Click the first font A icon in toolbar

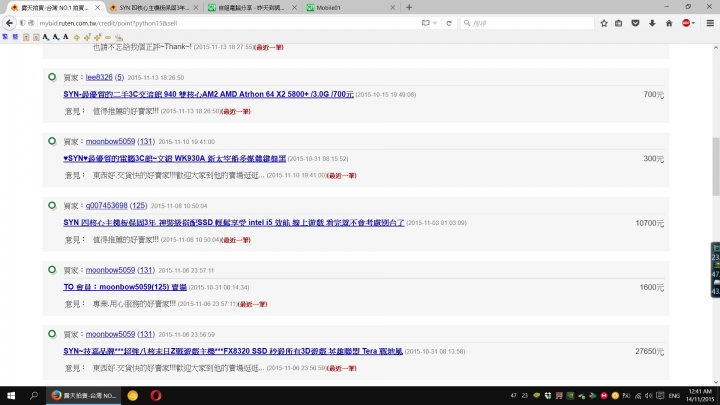tap(45, 37)
